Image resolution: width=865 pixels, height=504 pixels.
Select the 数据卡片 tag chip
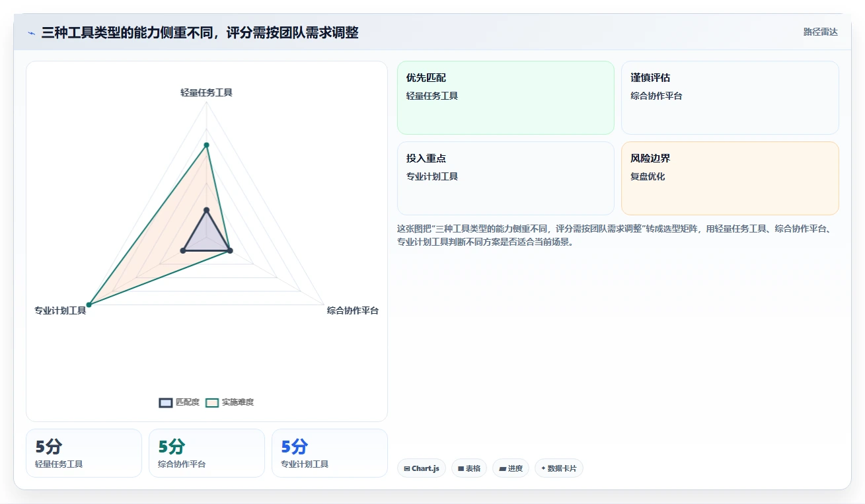point(559,468)
